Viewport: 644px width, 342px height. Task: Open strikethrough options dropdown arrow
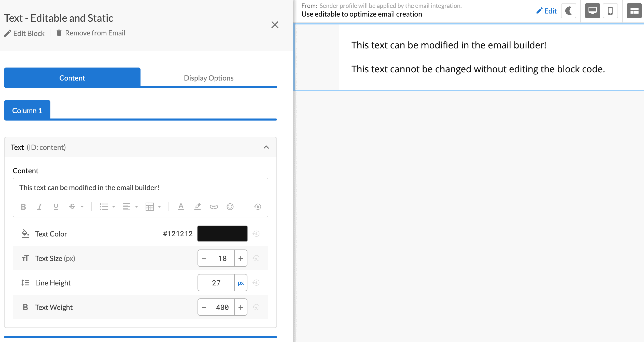click(x=82, y=207)
